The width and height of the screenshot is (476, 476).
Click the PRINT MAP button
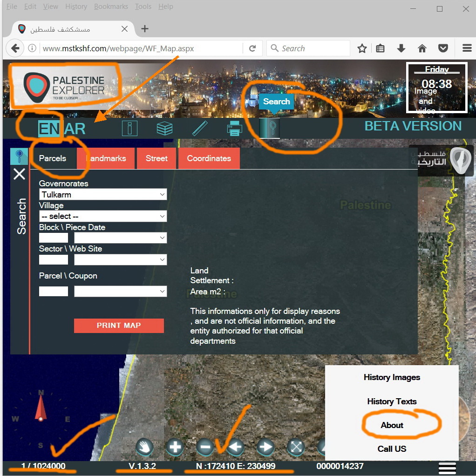[119, 326]
